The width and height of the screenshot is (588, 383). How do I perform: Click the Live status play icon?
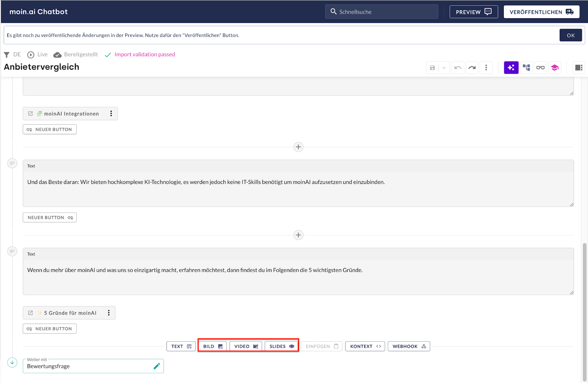(31, 54)
